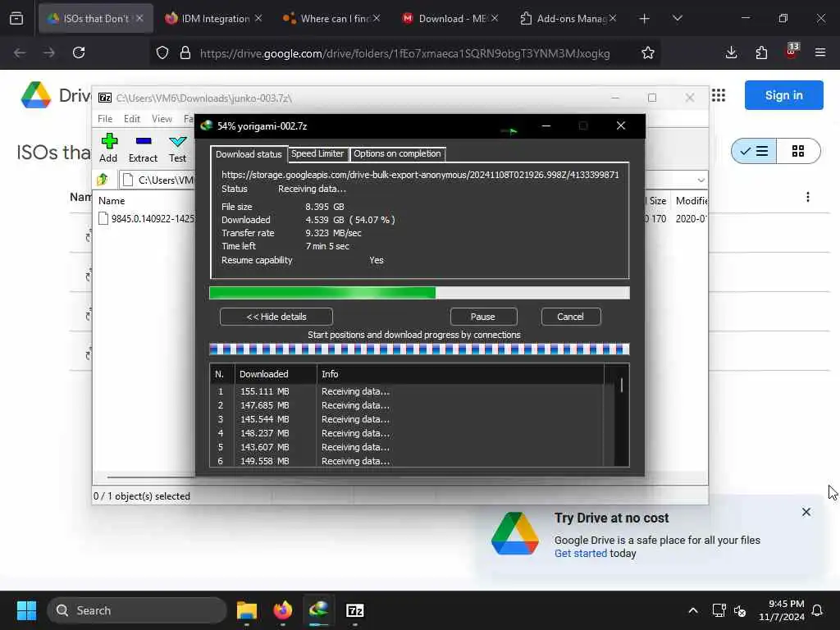Click the padlock site info icon
The height and width of the screenshot is (630, 840).
click(x=185, y=52)
